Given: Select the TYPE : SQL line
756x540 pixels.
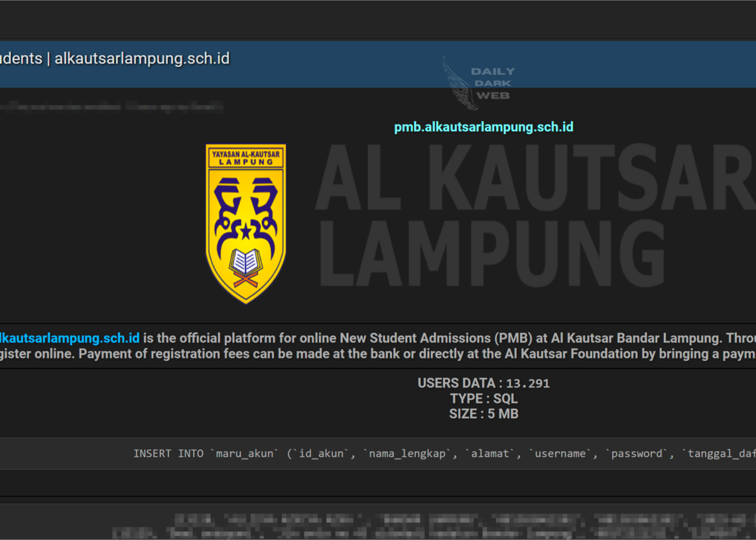Looking at the screenshot, I should 483,398.
